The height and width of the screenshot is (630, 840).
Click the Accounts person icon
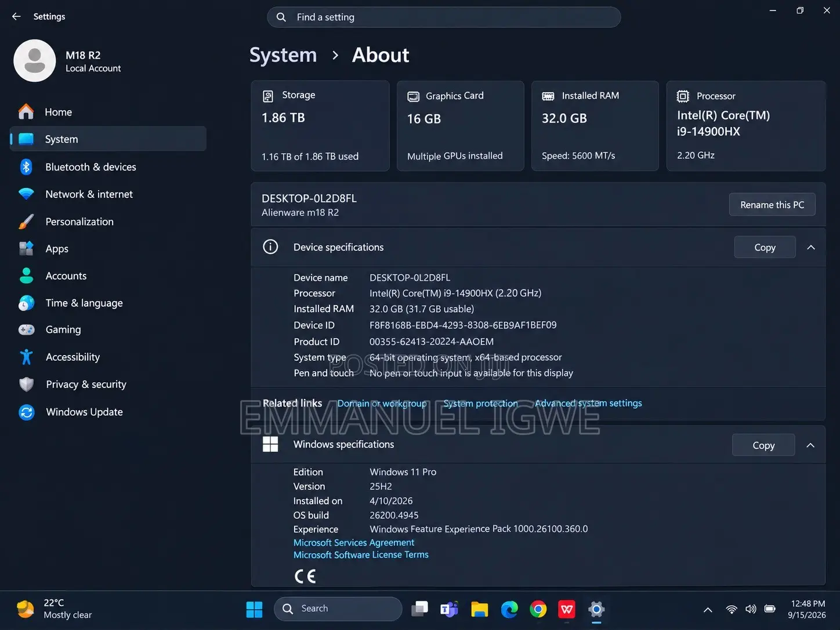click(26, 276)
